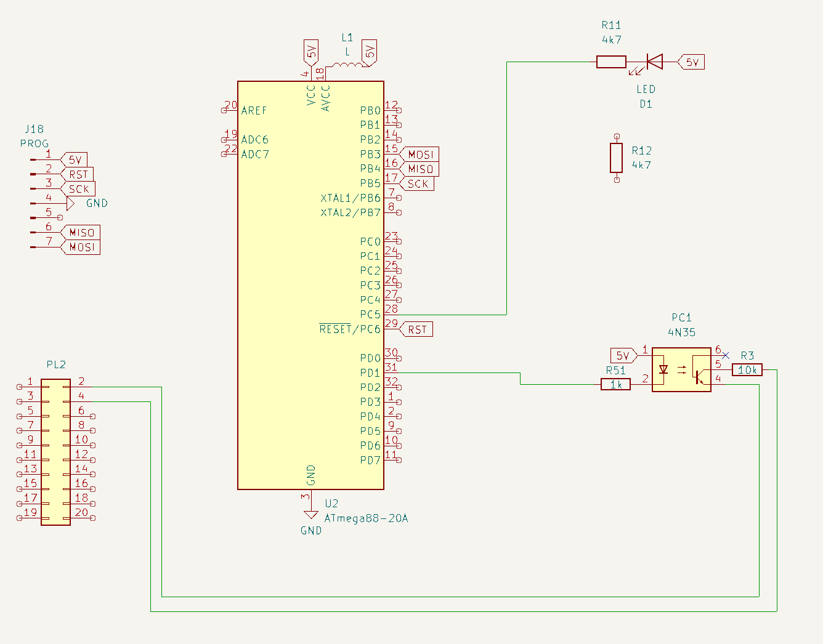Click the RESET/PC6 pin name
The height and width of the screenshot is (644, 823).
click(x=350, y=329)
